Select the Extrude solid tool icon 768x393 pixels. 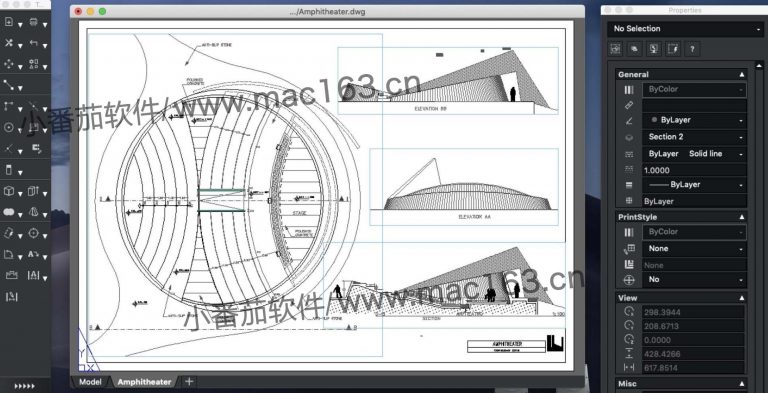(x=33, y=191)
